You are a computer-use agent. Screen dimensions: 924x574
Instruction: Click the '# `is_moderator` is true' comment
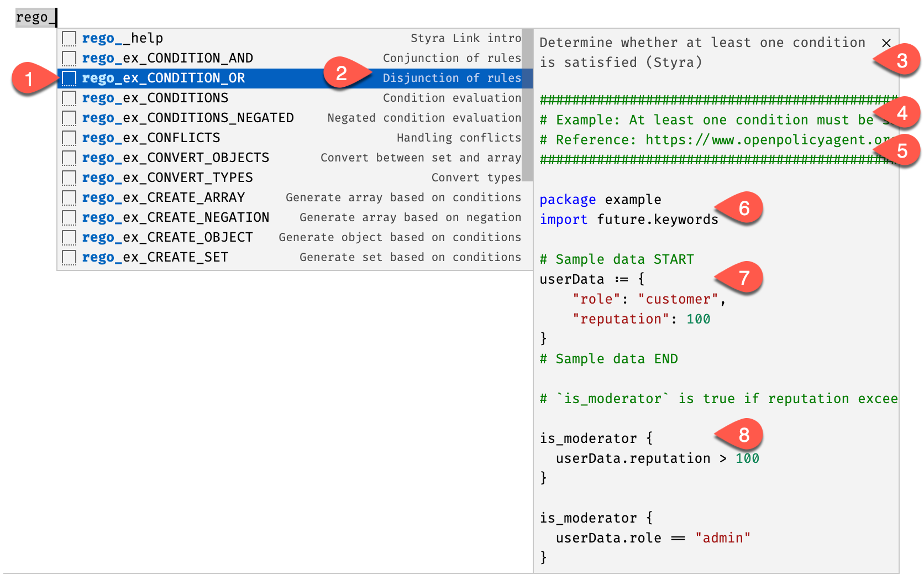pos(718,399)
